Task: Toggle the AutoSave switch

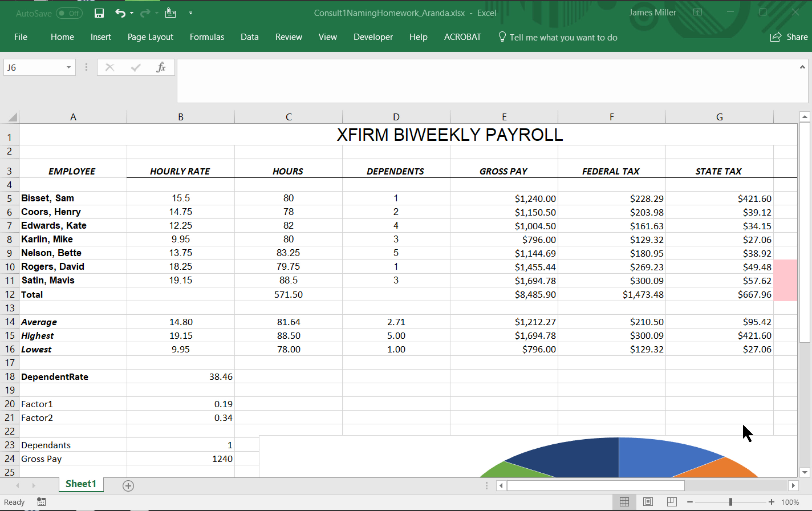Action: tap(68, 13)
